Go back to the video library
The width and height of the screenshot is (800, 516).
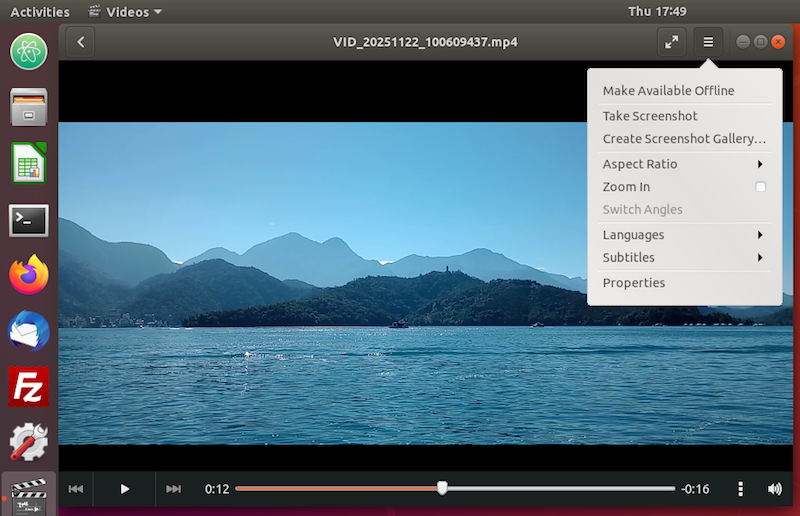tap(81, 42)
